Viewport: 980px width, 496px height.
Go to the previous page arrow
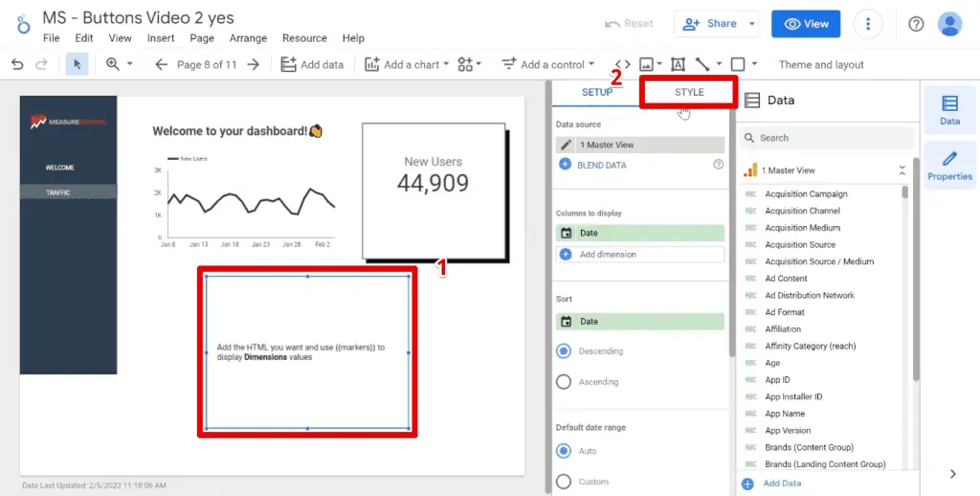point(161,64)
